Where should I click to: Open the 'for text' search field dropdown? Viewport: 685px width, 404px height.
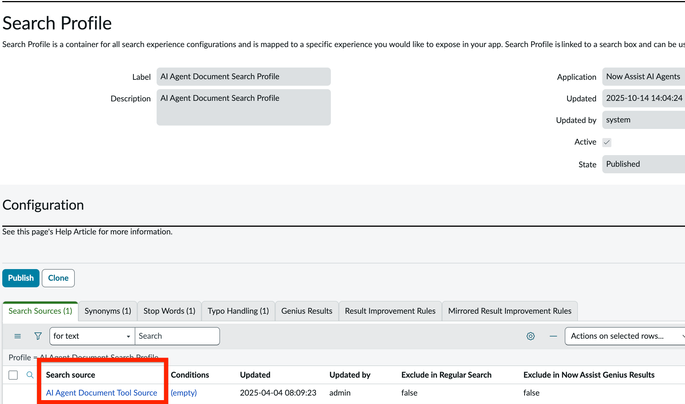(x=91, y=337)
